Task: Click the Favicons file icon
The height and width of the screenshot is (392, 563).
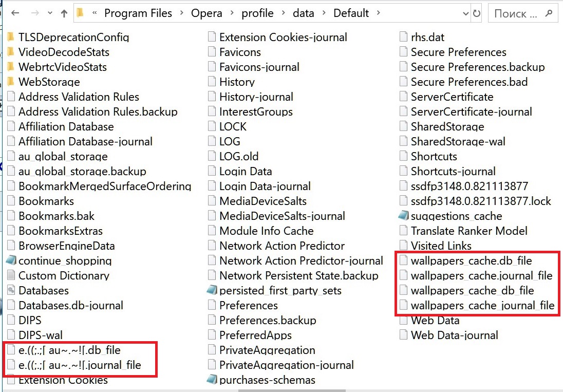Action: [x=212, y=52]
